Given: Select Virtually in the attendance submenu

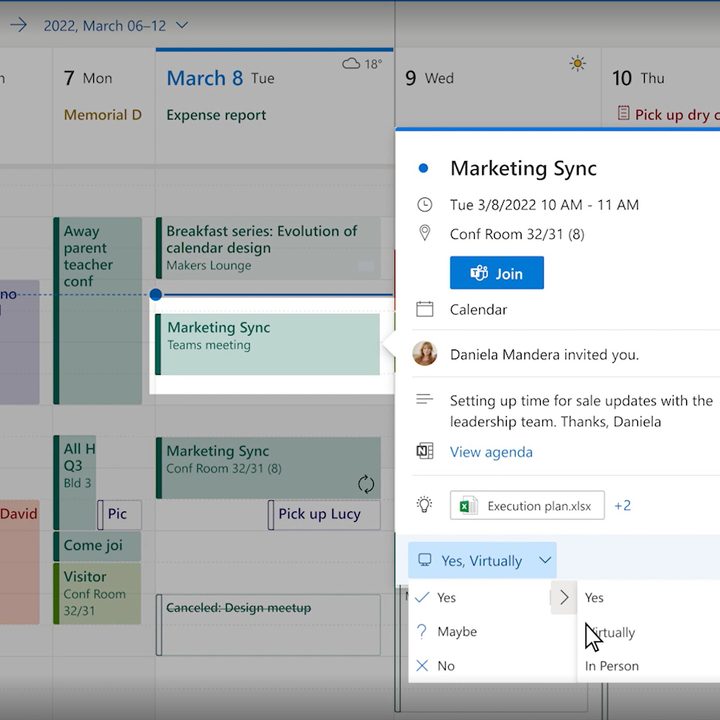Looking at the screenshot, I should 610,632.
